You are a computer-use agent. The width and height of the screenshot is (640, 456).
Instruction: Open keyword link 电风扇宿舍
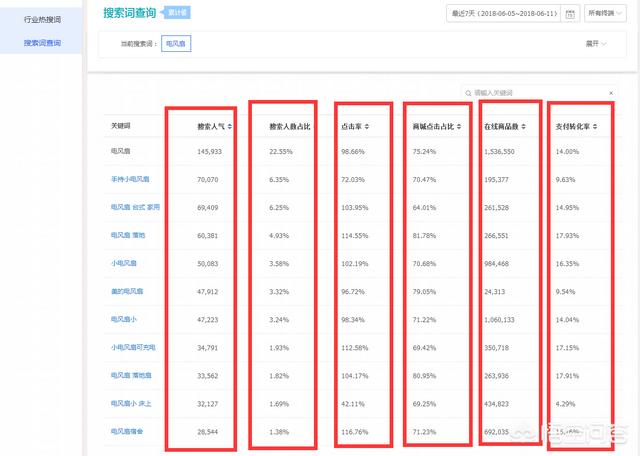tap(127, 431)
